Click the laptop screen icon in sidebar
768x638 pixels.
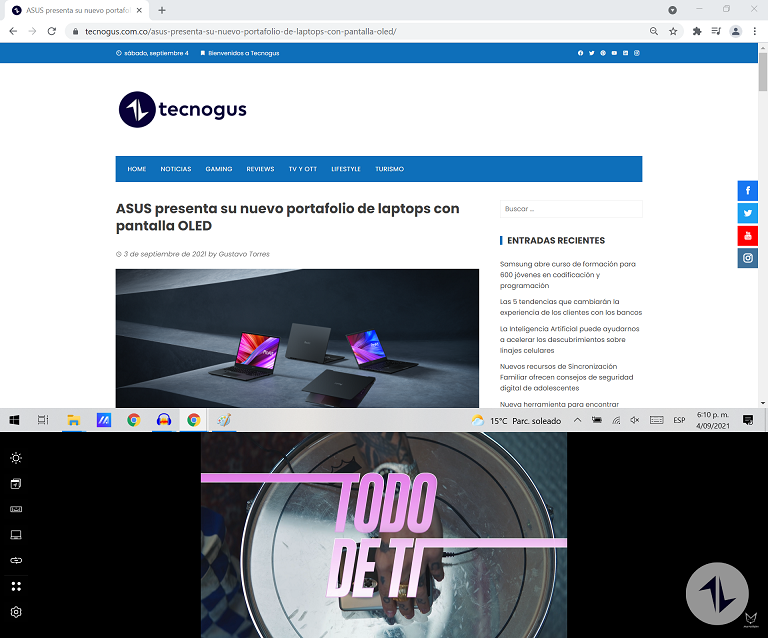click(16, 535)
